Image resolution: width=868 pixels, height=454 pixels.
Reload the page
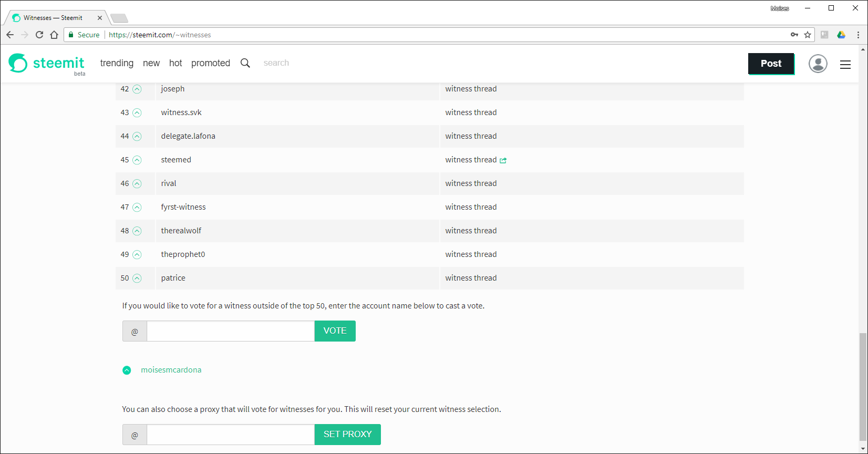coord(39,35)
